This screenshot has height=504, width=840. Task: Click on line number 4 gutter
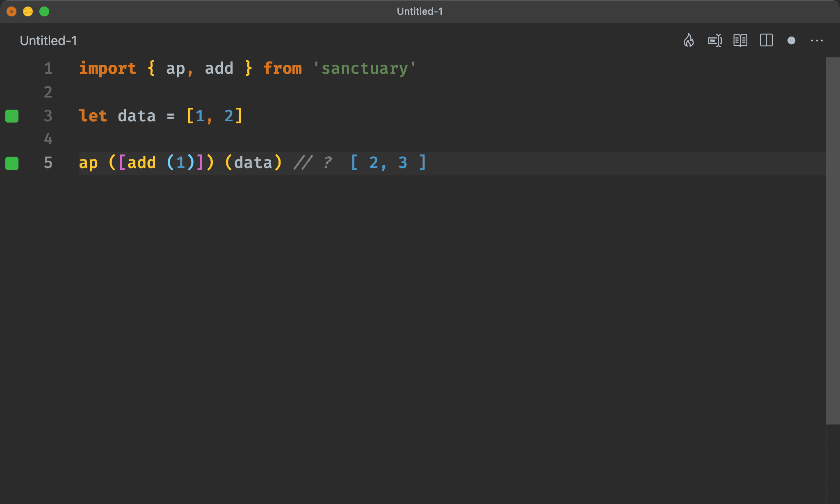tap(48, 138)
